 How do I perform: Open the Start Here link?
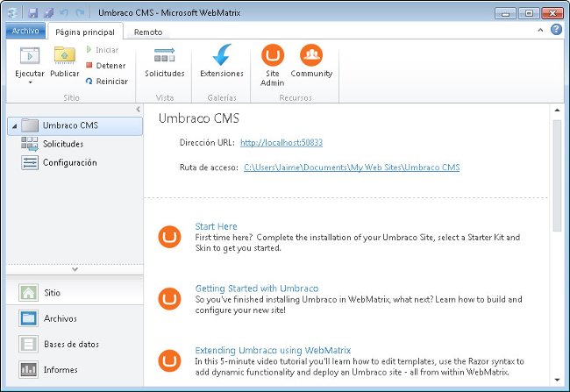(216, 226)
